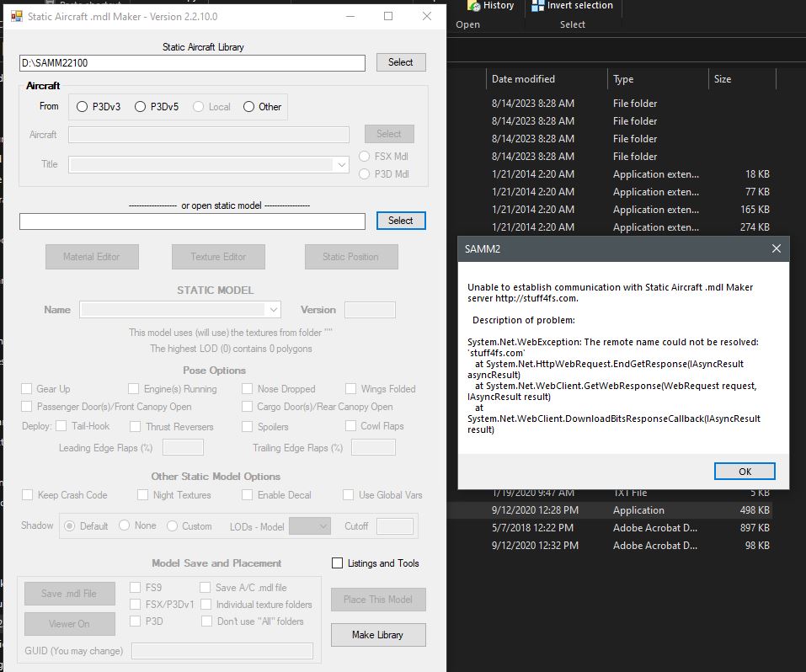This screenshot has height=672, width=806.
Task: Check the Wings Folded option
Action: pos(350,389)
